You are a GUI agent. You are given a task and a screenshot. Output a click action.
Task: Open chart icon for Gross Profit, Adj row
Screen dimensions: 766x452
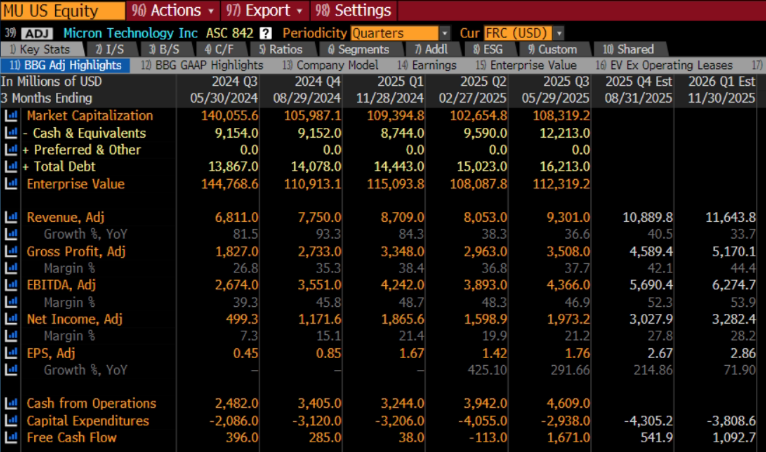click(x=11, y=251)
